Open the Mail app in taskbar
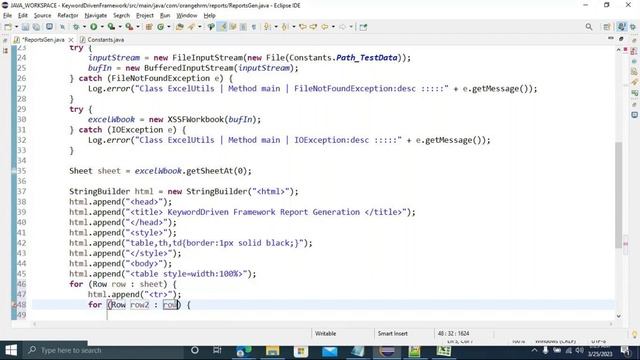The image size is (640, 360). (329, 351)
